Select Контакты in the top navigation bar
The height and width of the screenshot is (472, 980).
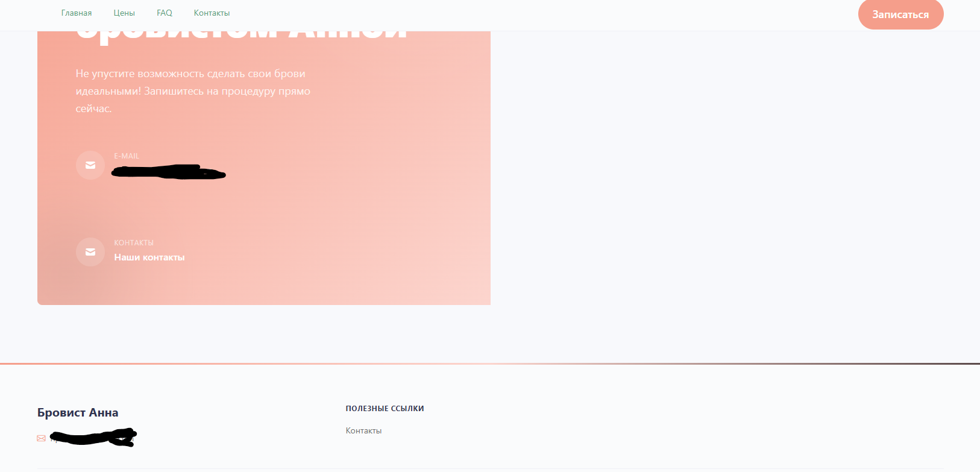(212, 13)
